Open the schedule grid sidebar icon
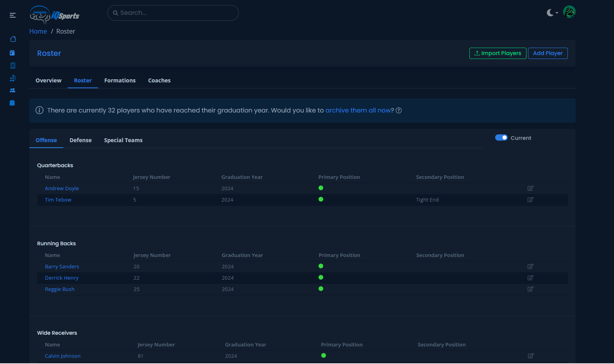Screen dimensions: 614x364 pyautogui.click(x=12, y=103)
